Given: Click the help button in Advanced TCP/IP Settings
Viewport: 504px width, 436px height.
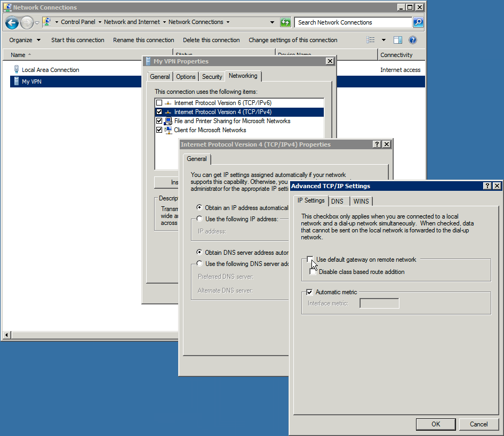Looking at the screenshot, I should (487, 185).
